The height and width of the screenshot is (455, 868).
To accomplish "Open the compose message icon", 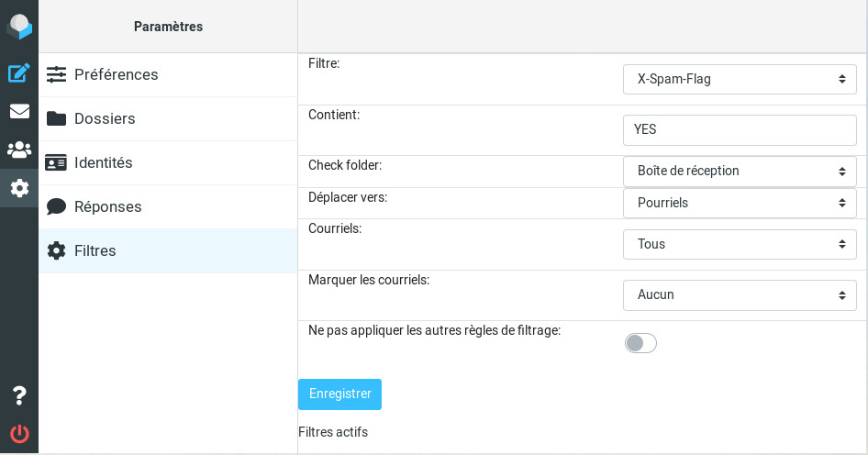I will pyautogui.click(x=19, y=72).
